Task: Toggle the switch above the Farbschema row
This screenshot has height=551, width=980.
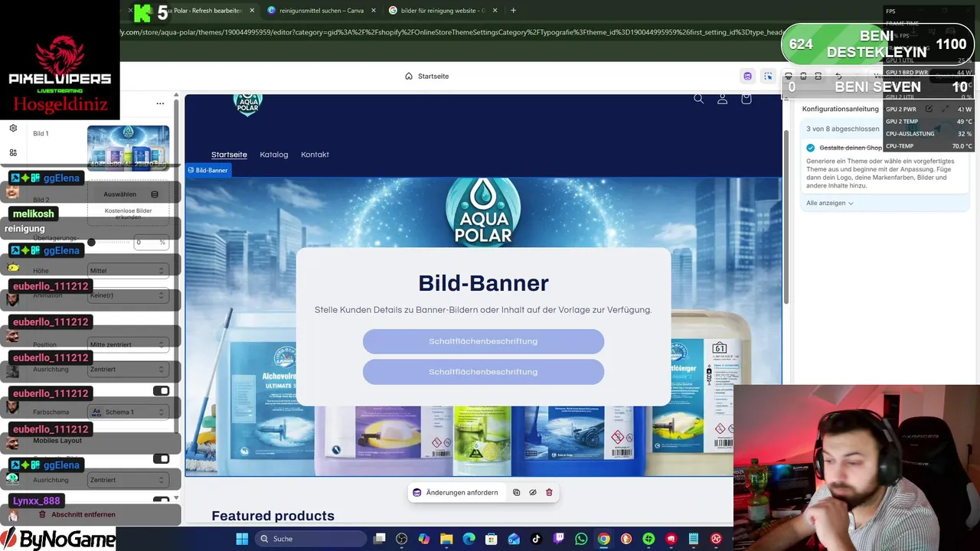Action: click(x=161, y=391)
